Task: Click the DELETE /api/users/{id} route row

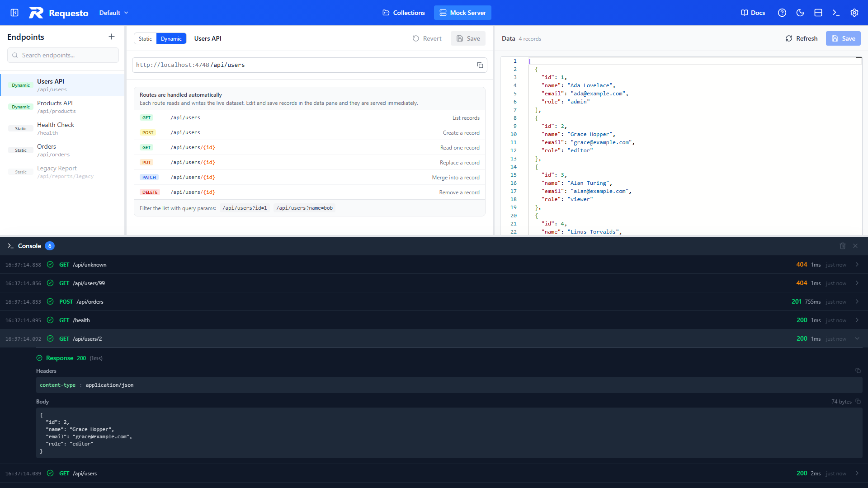Action: pos(310,192)
